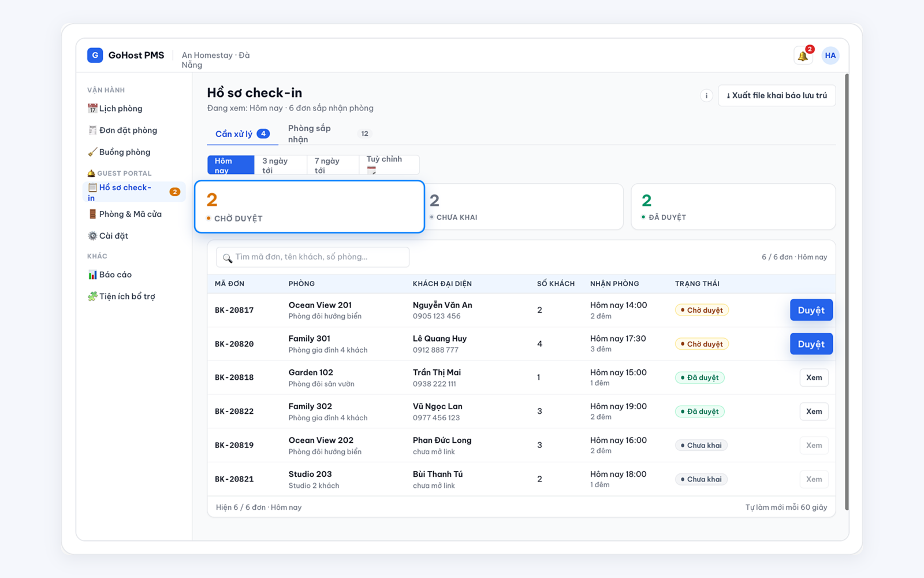Switch to Phòng sắp nhận tab
This screenshot has width=924, height=578.
tap(329, 134)
